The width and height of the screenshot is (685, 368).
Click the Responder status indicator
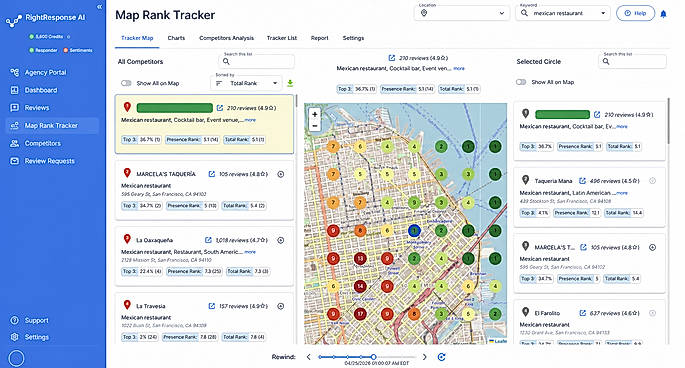coord(43,50)
